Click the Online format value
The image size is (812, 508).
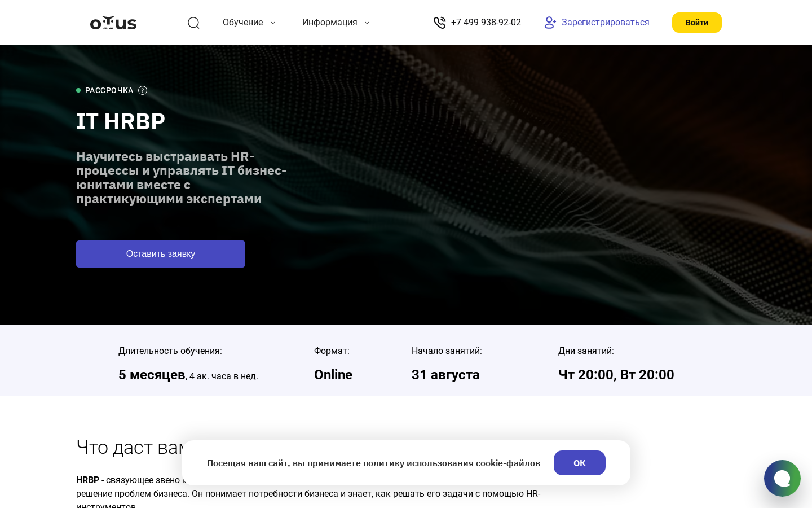coord(333,375)
